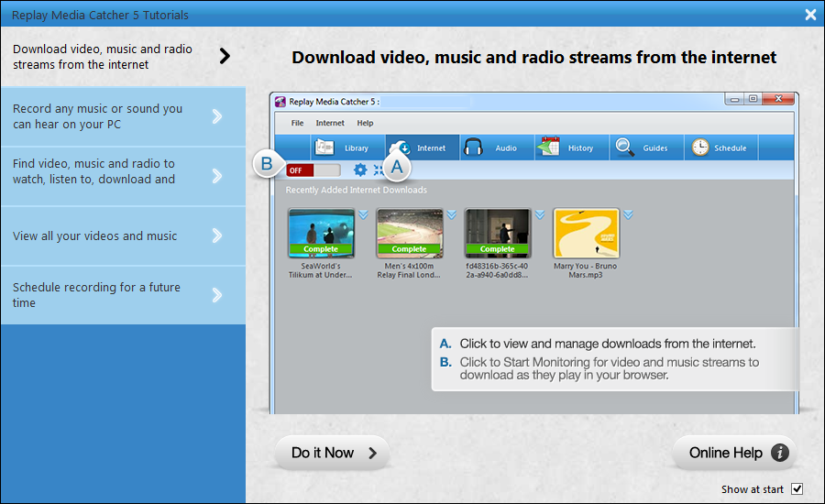Open the History calendar icon
The height and width of the screenshot is (504, 825).
click(x=548, y=147)
